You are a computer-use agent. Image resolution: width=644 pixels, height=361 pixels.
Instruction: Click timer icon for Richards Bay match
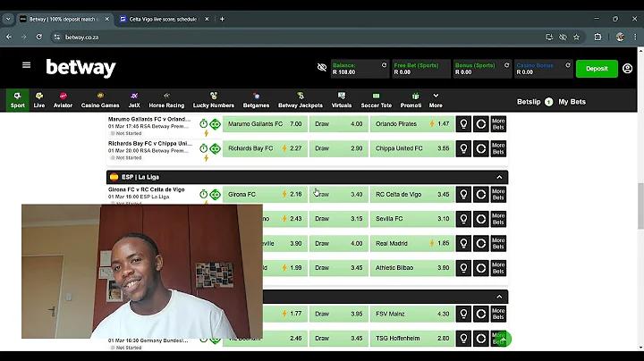(x=203, y=148)
